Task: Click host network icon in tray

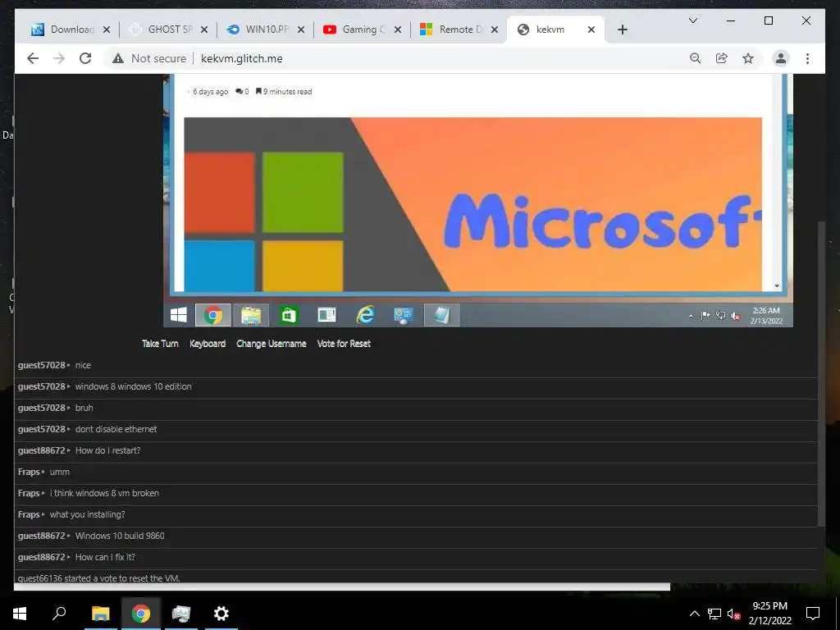Action: pyautogui.click(x=714, y=614)
